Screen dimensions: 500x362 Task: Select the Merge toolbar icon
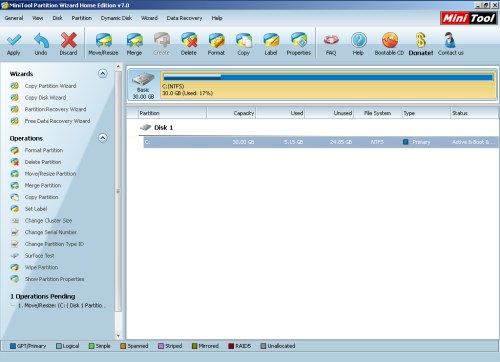pyautogui.click(x=134, y=44)
